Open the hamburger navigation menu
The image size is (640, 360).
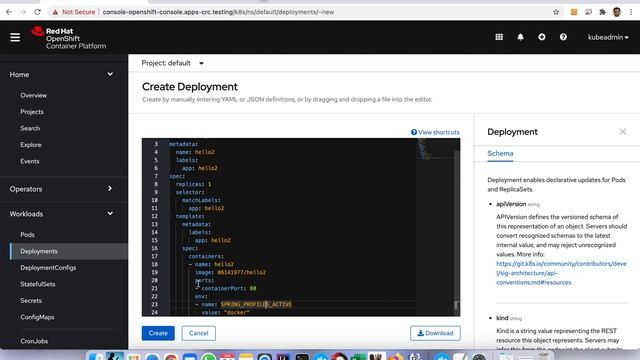click(x=15, y=37)
